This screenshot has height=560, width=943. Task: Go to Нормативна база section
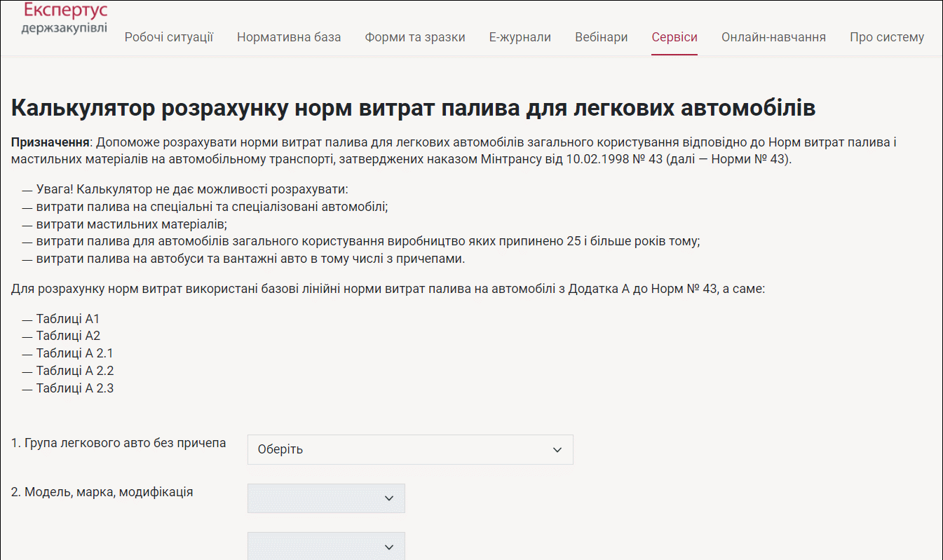289,37
